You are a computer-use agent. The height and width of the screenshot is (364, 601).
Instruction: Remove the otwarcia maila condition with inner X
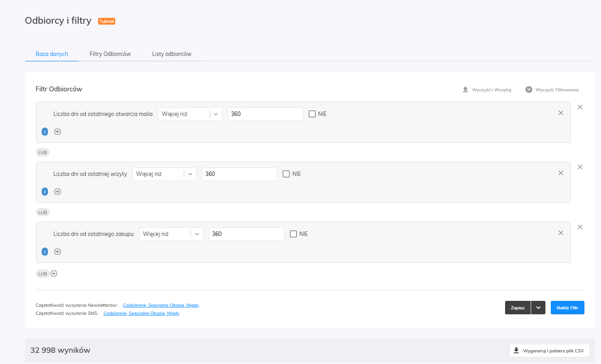[561, 113]
